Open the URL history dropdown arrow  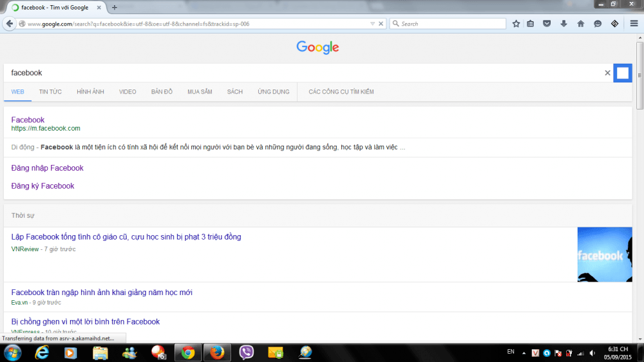point(372,24)
